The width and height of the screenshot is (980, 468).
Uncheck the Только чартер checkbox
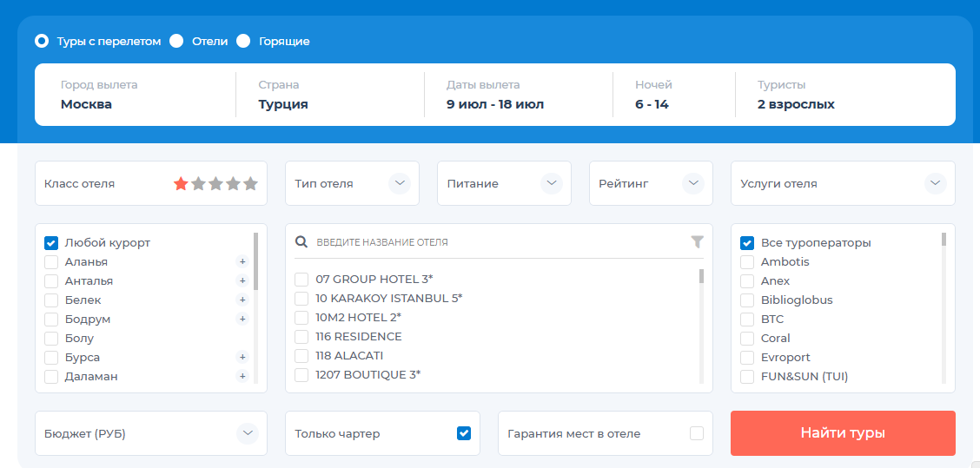click(x=464, y=433)
